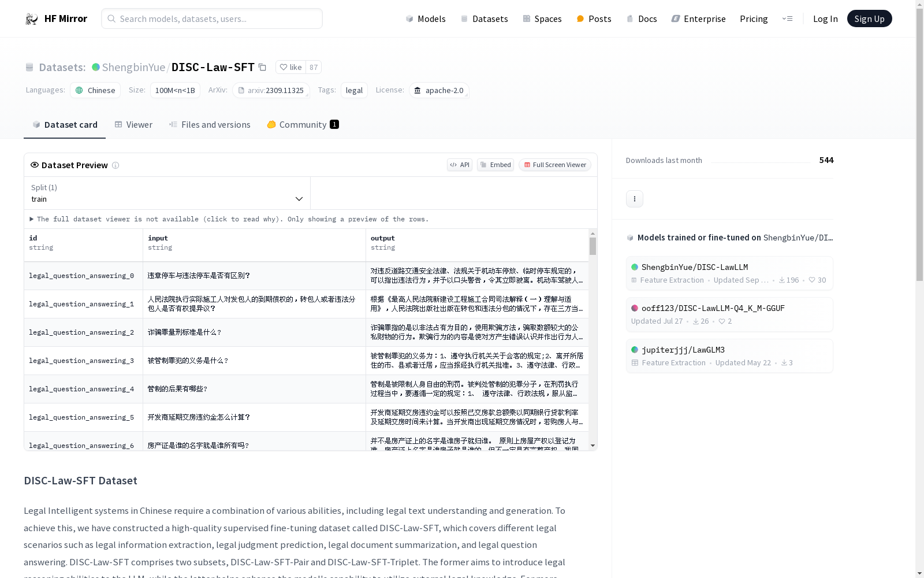Select row legal_question_answering_3
This screenshot has width=924, height=578.
pos(307,361)
